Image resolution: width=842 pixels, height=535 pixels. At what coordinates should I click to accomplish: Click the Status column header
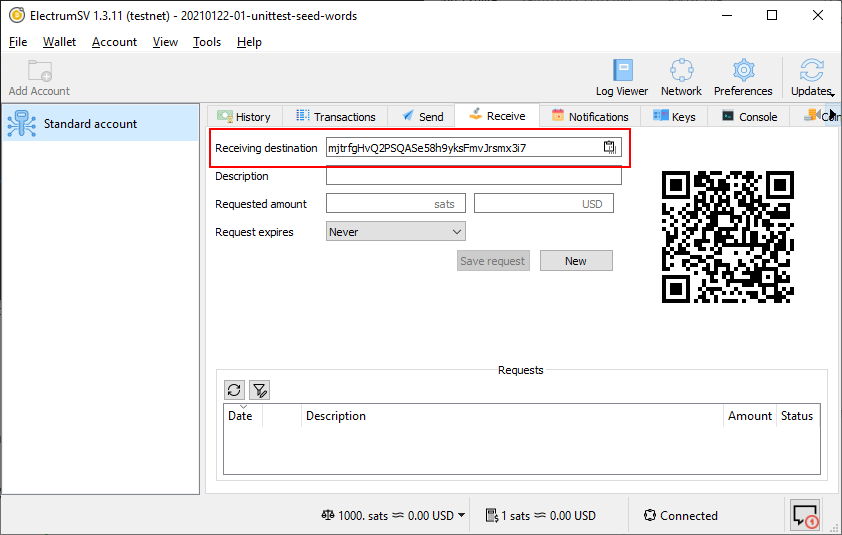797,416
